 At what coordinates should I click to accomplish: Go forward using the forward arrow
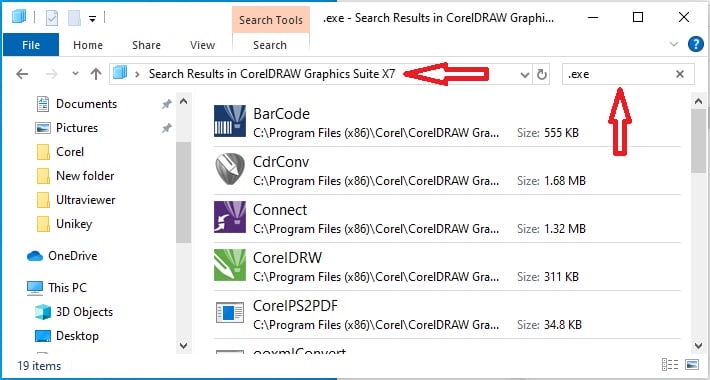click(52, 74)
